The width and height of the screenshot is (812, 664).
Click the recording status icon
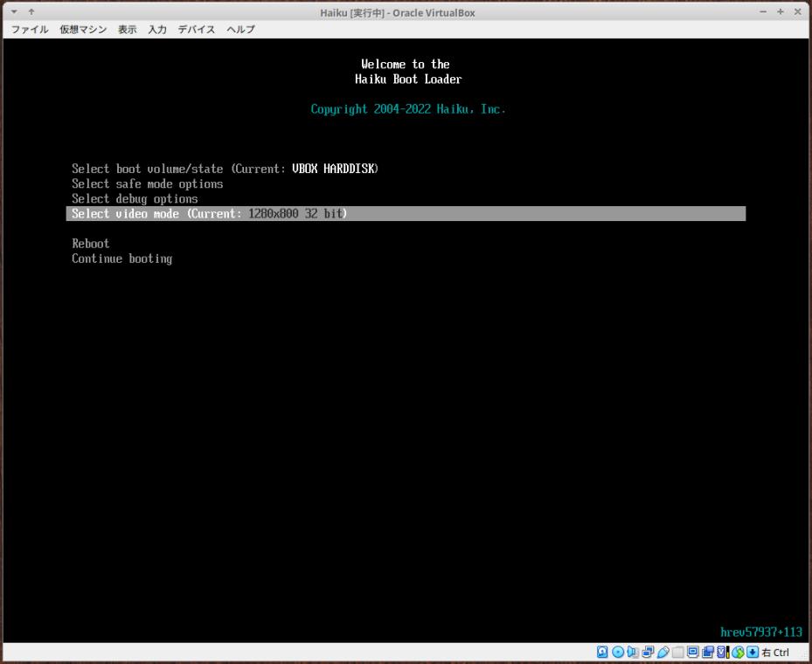(708, 652)
